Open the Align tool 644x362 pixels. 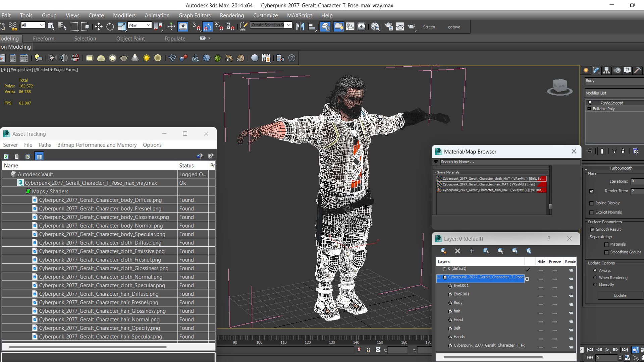coord(312,26)
